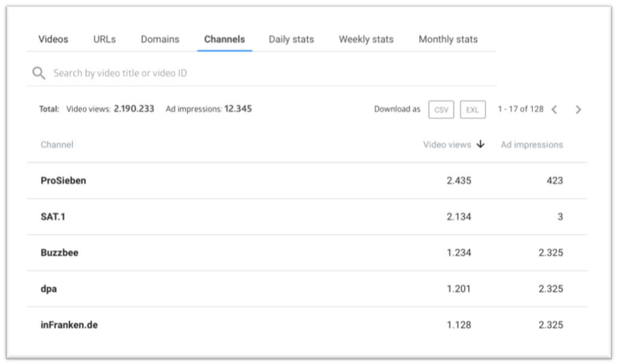617x364 pixels.
Task: Go to next page with right chevron
Action: pyautogui.click(x=578, y=110)
